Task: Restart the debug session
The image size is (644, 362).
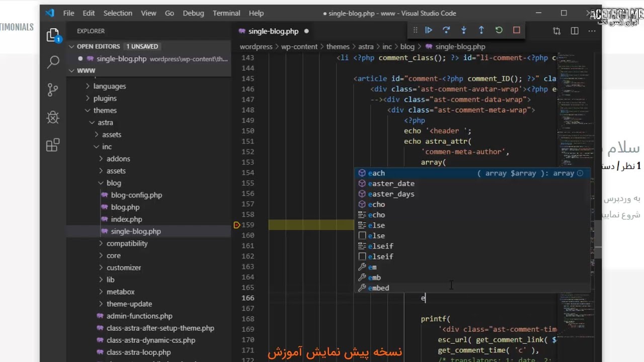Action: [499, 30]
